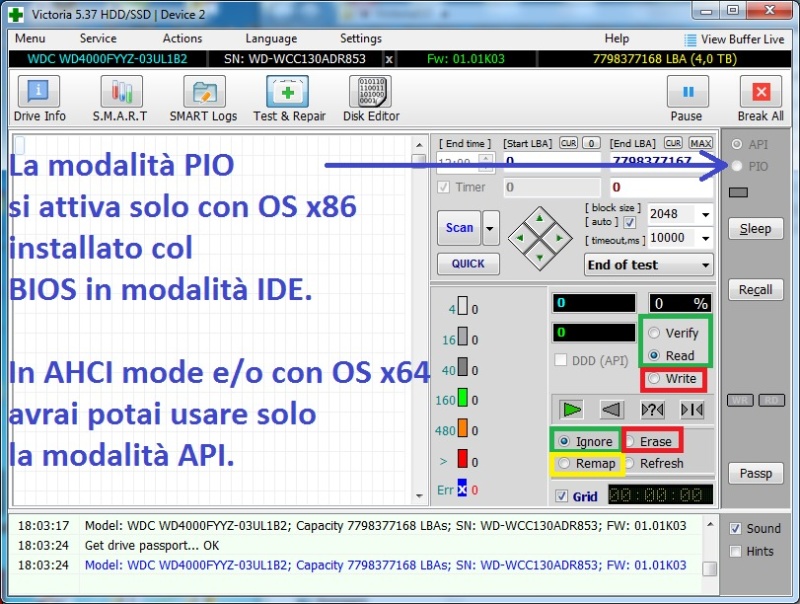The height and width of the screenshot is (604, 800).
Task: Click the down arrow on navigation diamond
Action: click(539, 257)
